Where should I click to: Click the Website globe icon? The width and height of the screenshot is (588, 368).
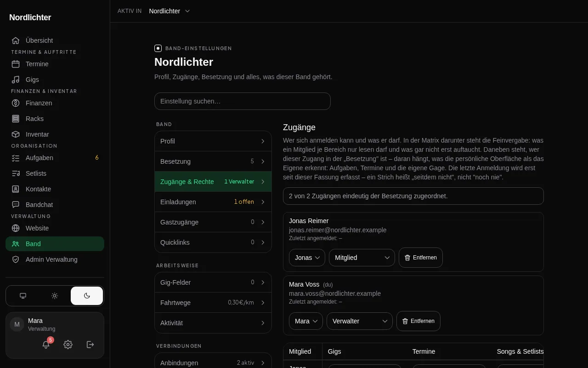(16, 228)
